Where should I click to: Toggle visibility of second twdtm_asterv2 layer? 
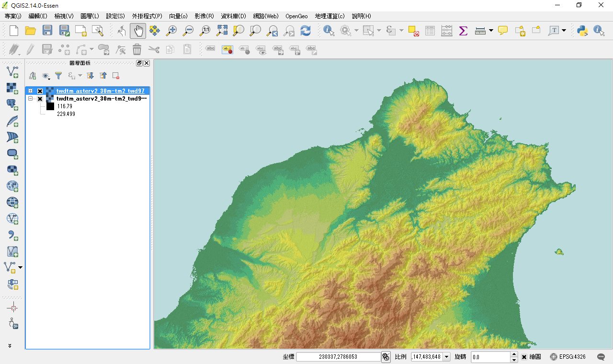[40, 99]
